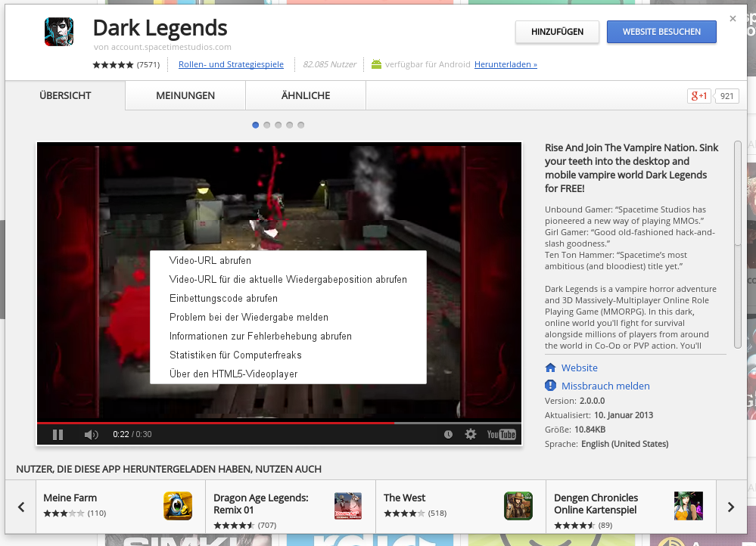756x546 pixels.
Task: Select the second slideshow dot
Action: (x=266, y=126)
